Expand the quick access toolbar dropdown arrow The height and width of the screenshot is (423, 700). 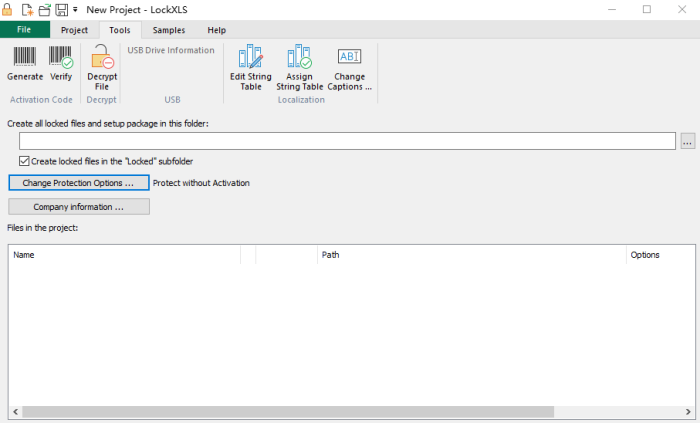75,9
